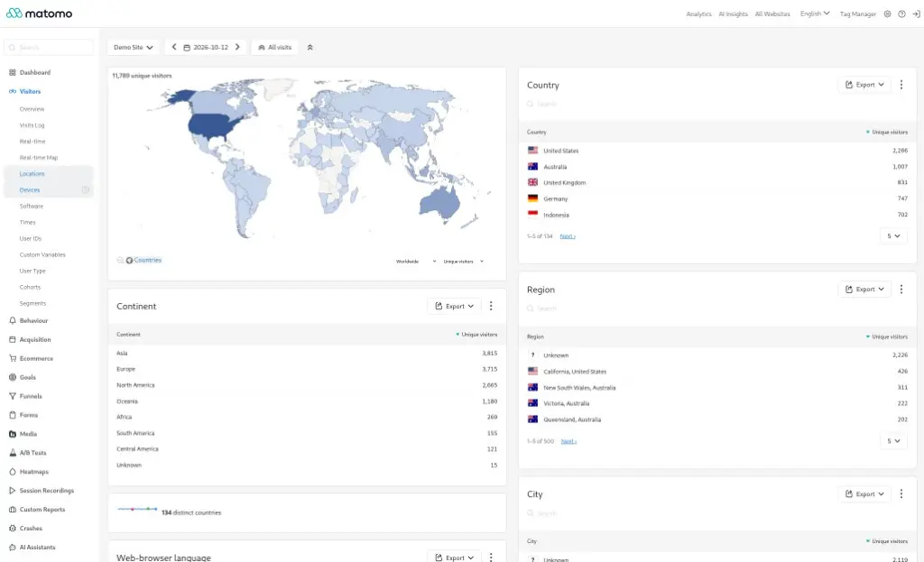Select Software under Visitors
Viewport: 924px width, 562px height.
32,207
